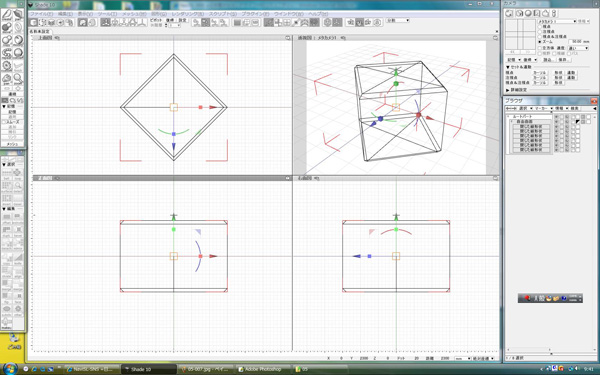Toggle visibility eye for 自由曲面 row
Image resolution: width=600 pixels, height=375 pixels.
[556, 121]
